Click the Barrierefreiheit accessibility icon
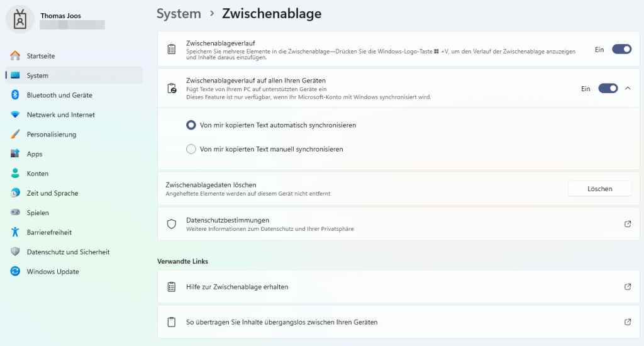 (15, 232)
